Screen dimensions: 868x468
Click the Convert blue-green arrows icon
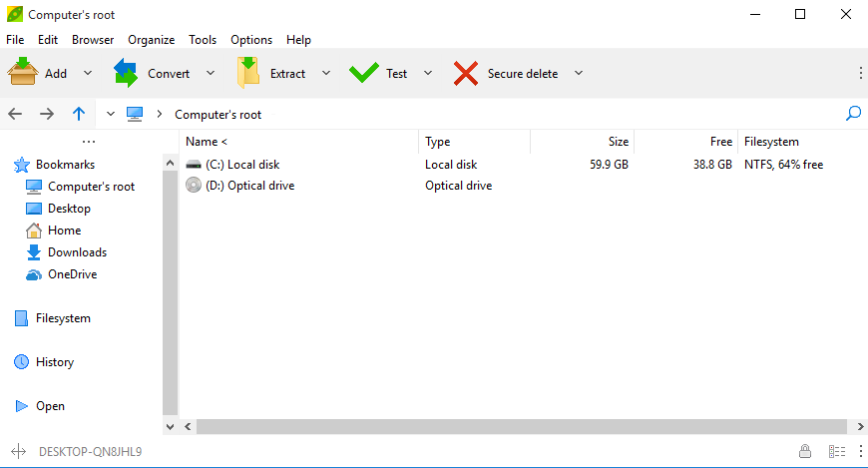126,73
